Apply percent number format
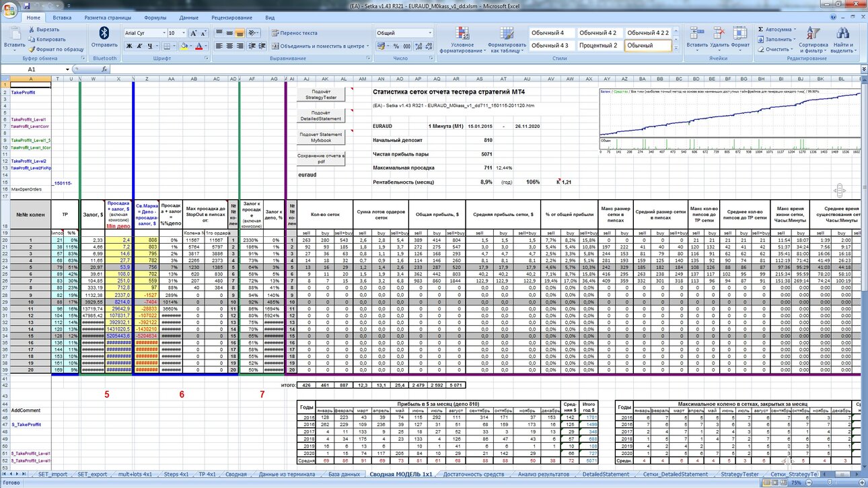Image resolution: width=868 pixels, height=488 pixels. point(396,46)
